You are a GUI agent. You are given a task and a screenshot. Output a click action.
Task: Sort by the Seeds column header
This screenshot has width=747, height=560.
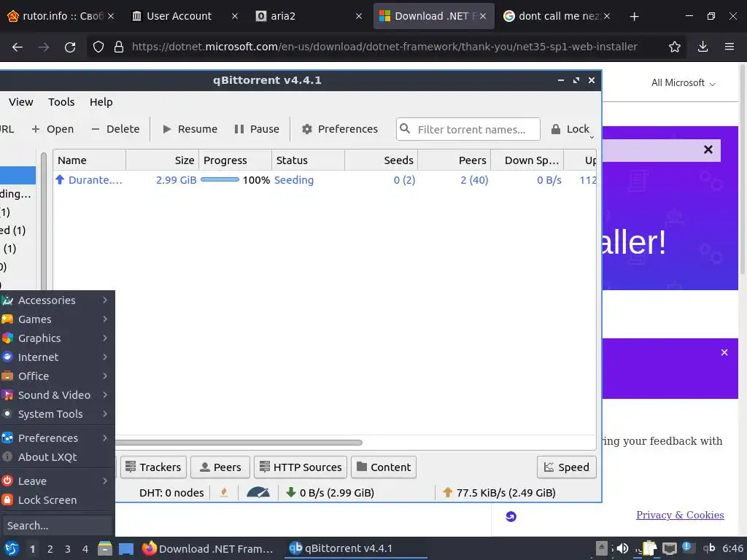click(x=381, y=160)
